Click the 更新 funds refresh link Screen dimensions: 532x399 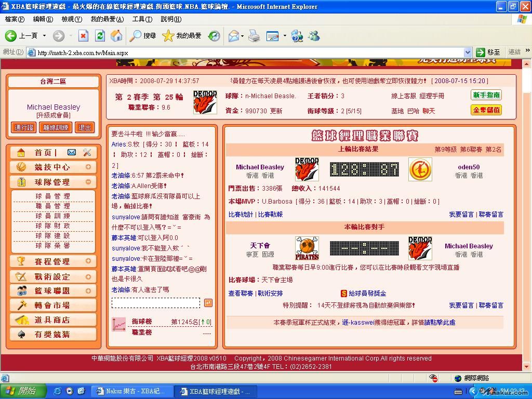(x=276, y=111)
